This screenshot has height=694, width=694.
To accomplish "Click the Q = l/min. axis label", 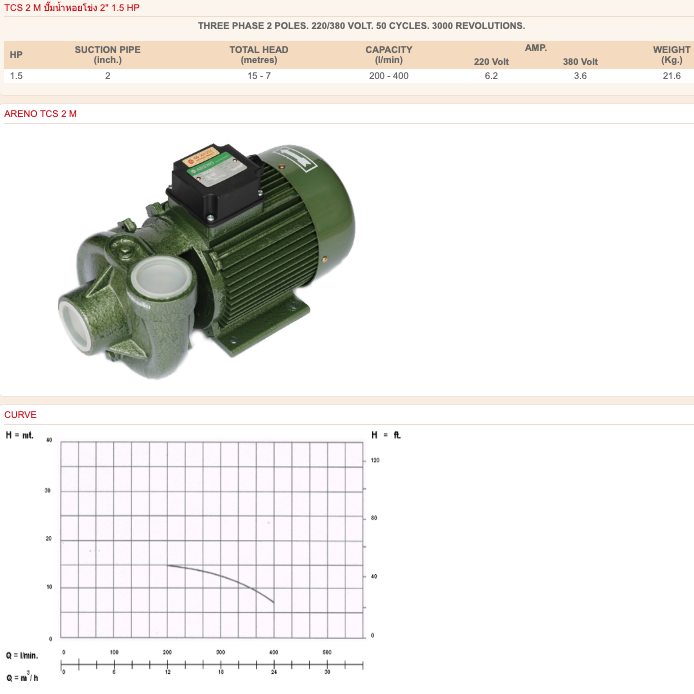I will point(22,655).
